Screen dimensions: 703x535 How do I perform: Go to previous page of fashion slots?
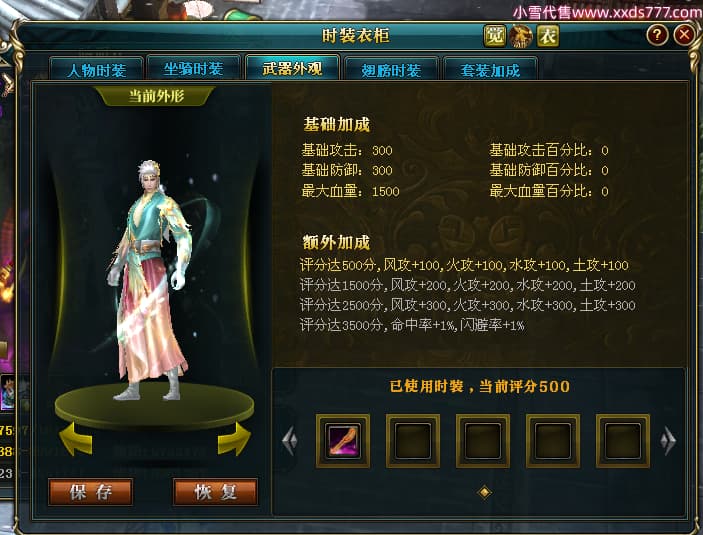tap(290, 441)
